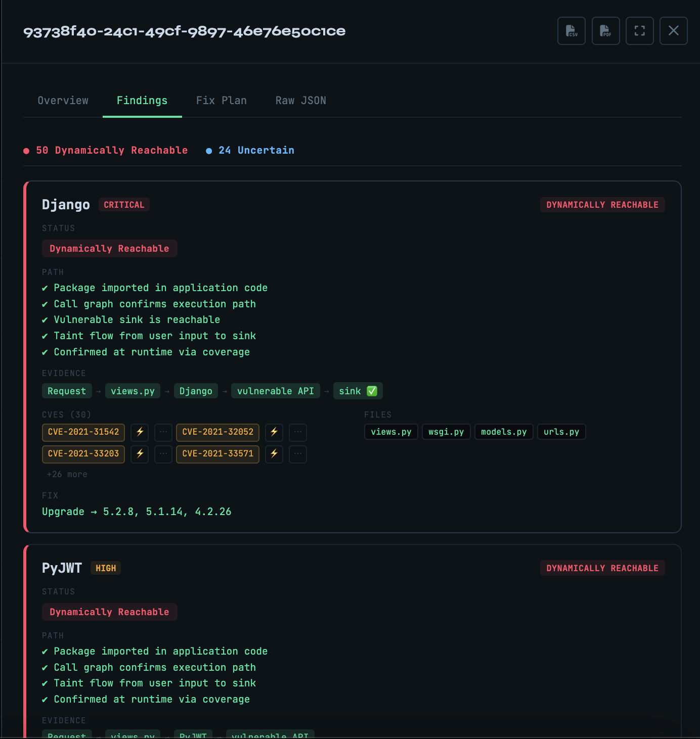Open the ellipsis menu for CVE-2021-33203

tap(163, 454)
